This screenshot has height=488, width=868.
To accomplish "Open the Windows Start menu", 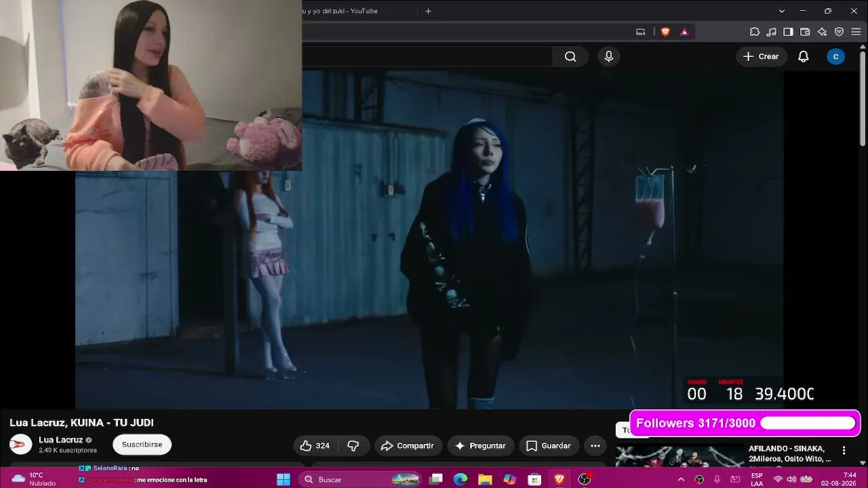I will tap(283, 479).
